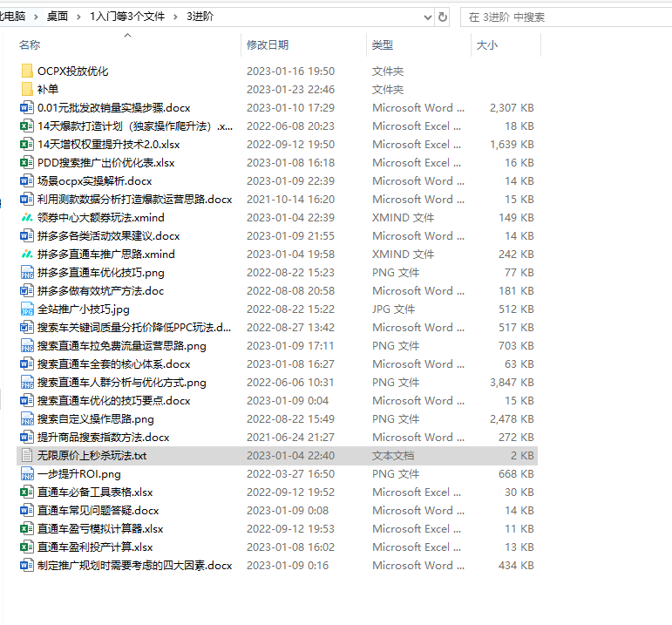The image size is (672, 625).
Task: Click PNG icon of 一步提升ROI.png
Action: [x=27, y=473]
